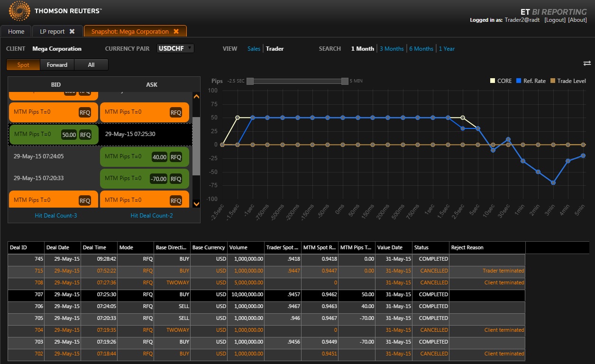Screen dimensions: 595x364
Task: Click RFQ badge on 40.00 ask tile
Action: click(x=176, y=157)
